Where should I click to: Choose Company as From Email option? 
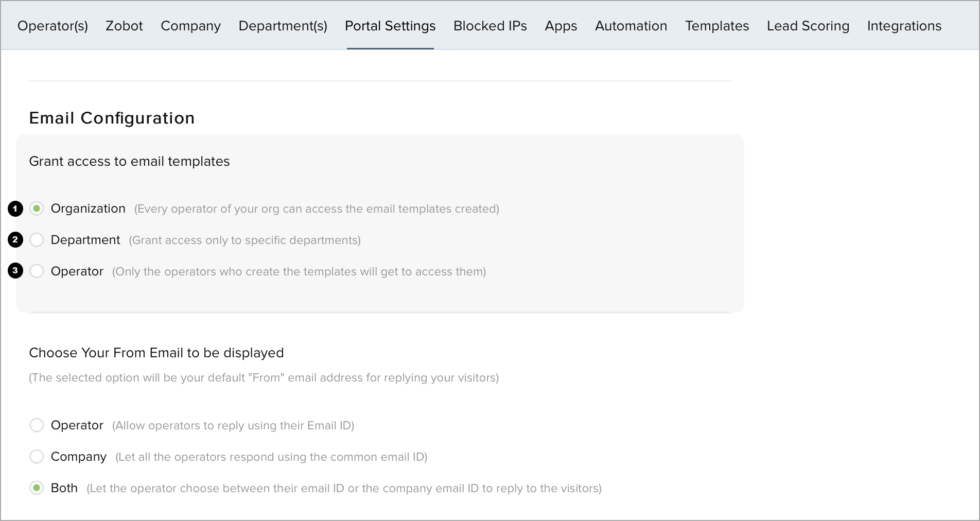[37, 457]
